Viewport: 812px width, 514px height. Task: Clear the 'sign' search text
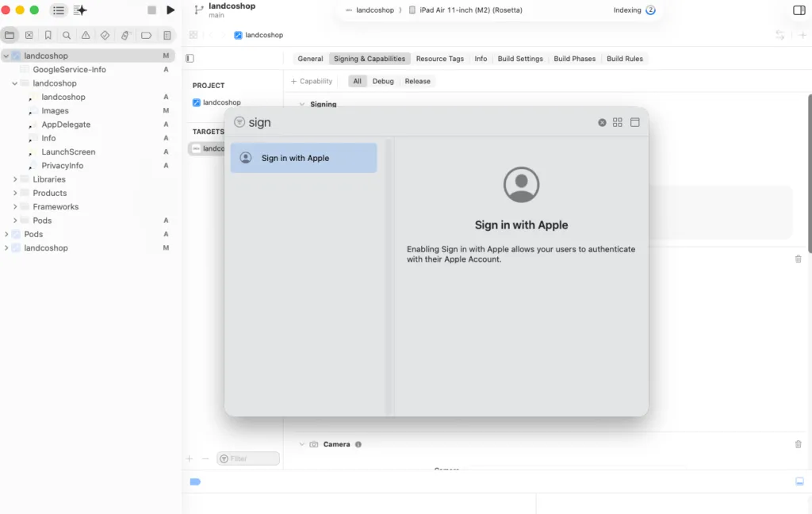(x=602, y=122)
